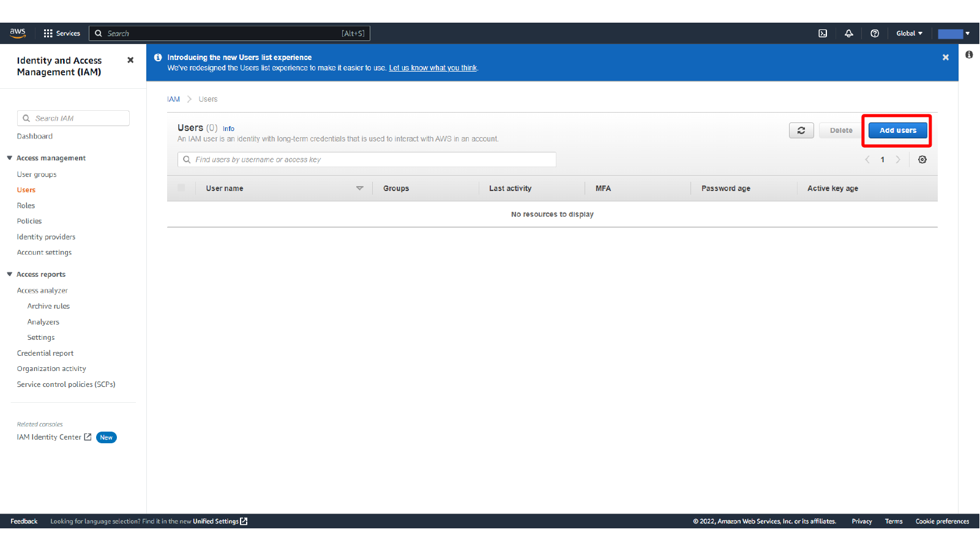Open Policies in the sidebar
The width and height of the screenshot is (980, 551).
coord(29,221)
